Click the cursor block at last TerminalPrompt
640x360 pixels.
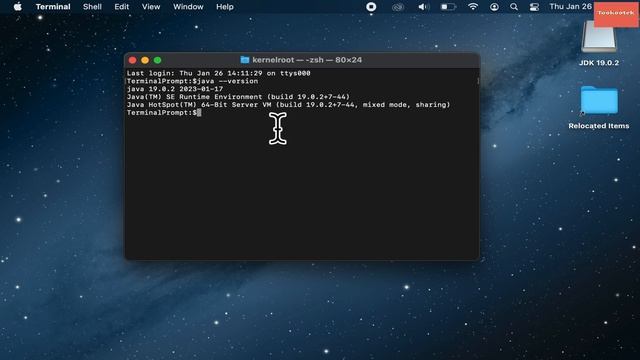coord(199,113)
